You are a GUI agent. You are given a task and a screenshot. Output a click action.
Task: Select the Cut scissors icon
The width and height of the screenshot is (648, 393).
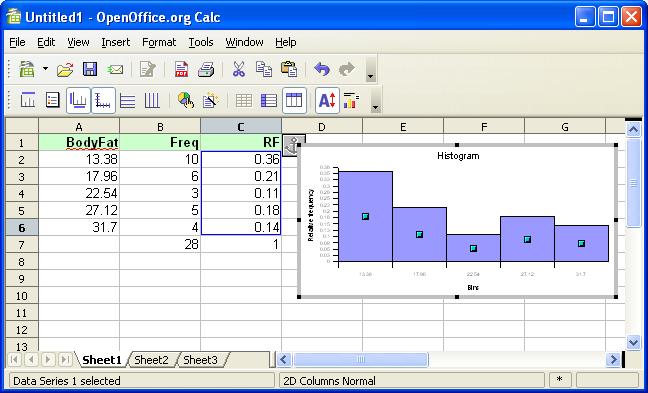238,69
